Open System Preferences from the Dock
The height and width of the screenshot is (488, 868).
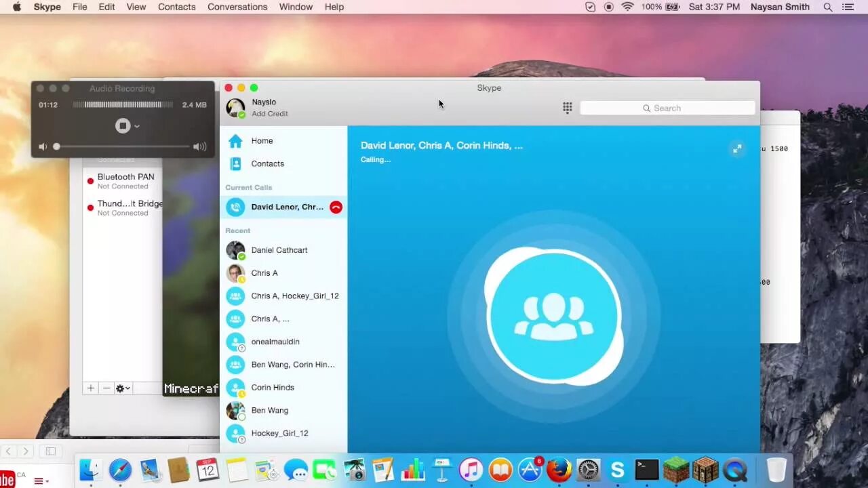click(588, 470)
